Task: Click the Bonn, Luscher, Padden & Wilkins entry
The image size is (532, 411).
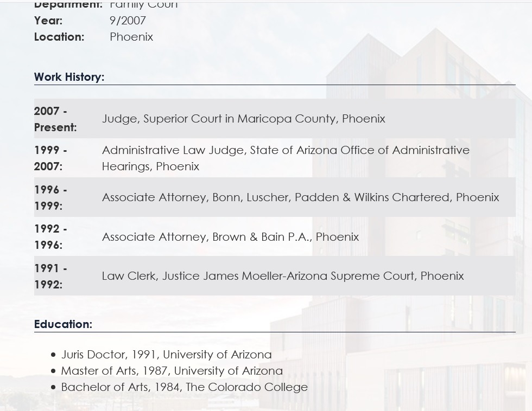Action: (301, 197)
